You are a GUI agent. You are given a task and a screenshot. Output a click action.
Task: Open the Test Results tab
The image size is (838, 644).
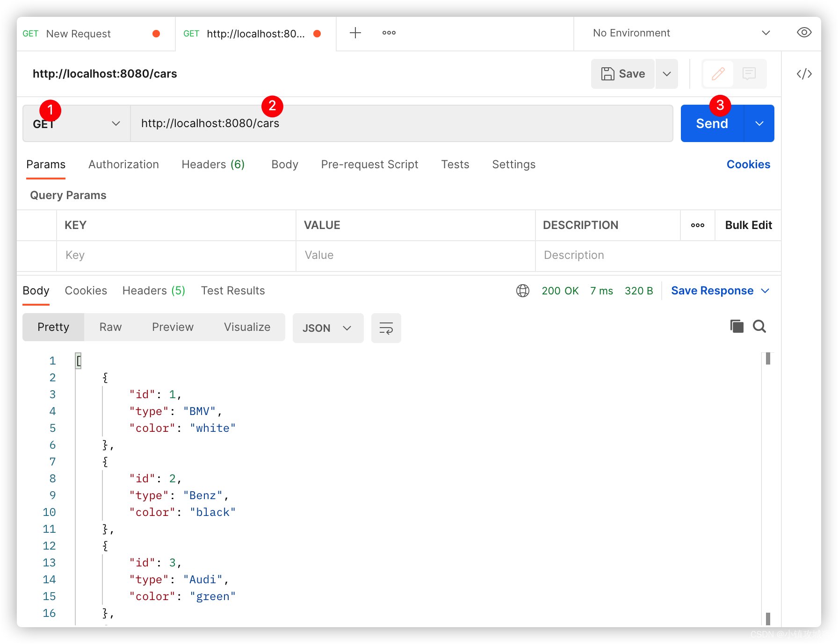(233, 291)
